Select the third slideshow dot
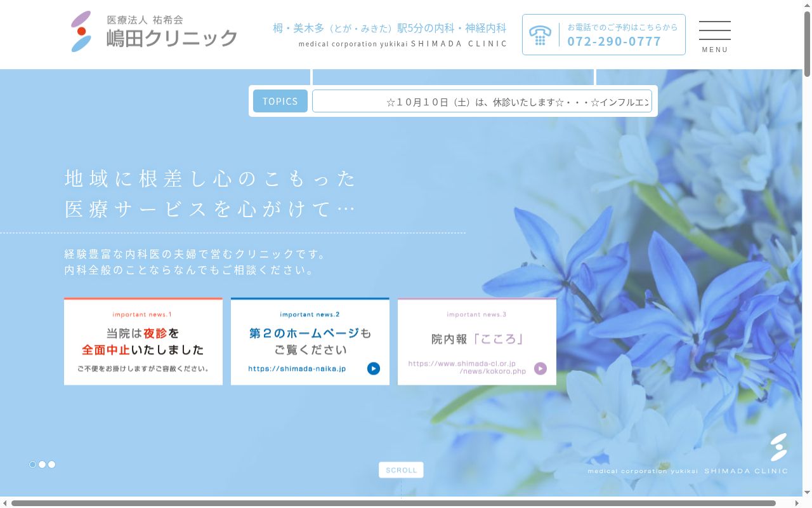The image size is (812, 508). [x=52, y=464]
